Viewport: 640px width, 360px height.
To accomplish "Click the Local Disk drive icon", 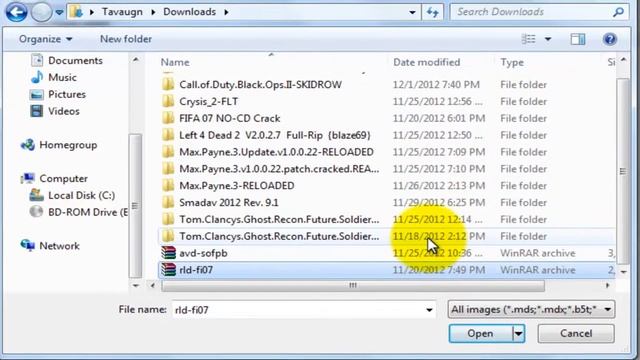I will (36, 195).
